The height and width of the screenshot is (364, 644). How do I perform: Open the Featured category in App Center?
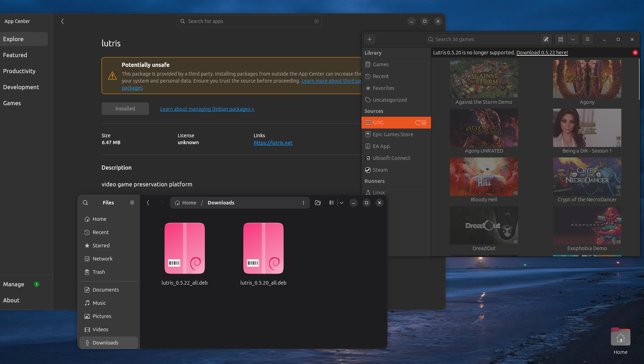tap(24, 55)
